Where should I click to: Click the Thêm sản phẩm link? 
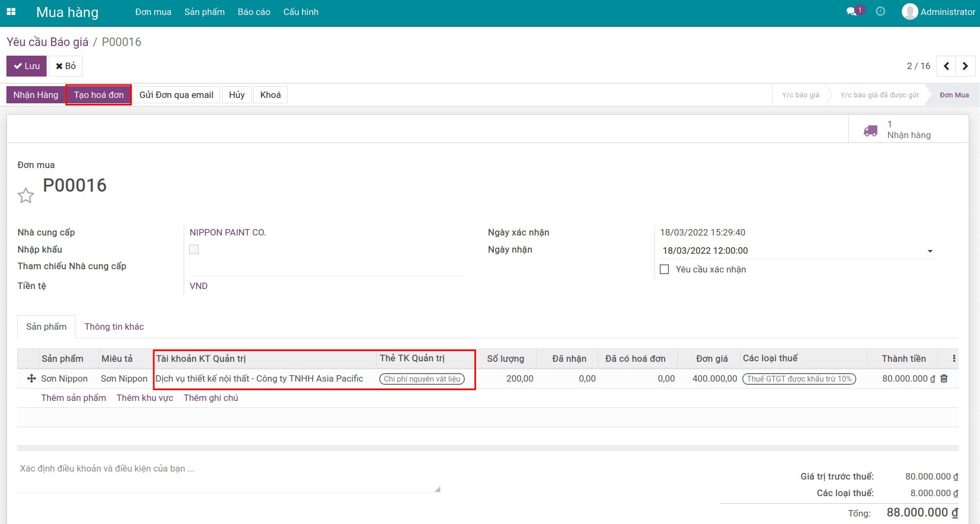(x=73, y=398)
